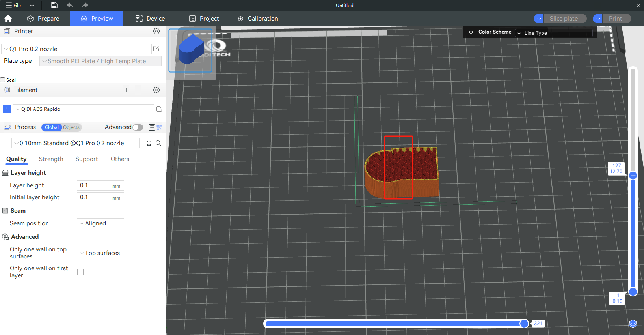Enable the Seal checkbox
This screenshot has width=644, height=335.
(3, 80)
